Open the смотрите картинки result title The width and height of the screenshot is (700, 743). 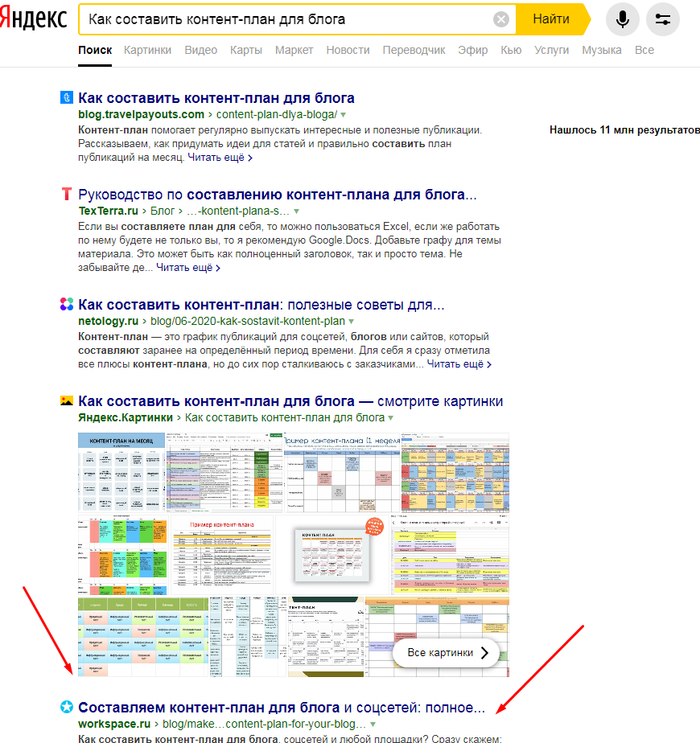[290, 401]
